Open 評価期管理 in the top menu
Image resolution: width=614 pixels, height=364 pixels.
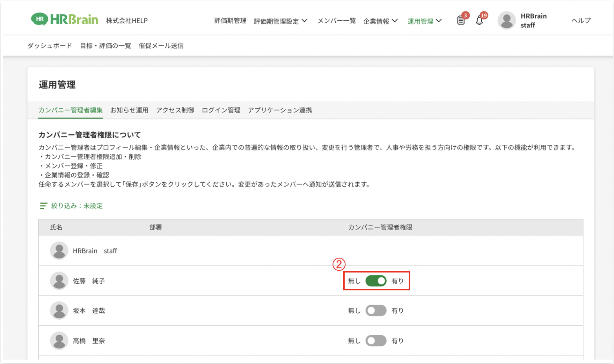tap(230, 21)
